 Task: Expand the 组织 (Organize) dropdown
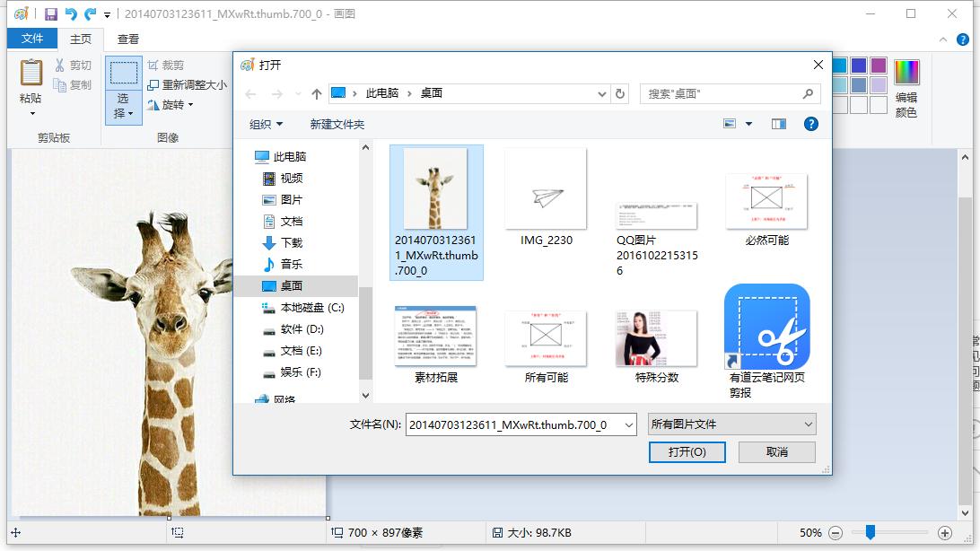pos(267,123)
